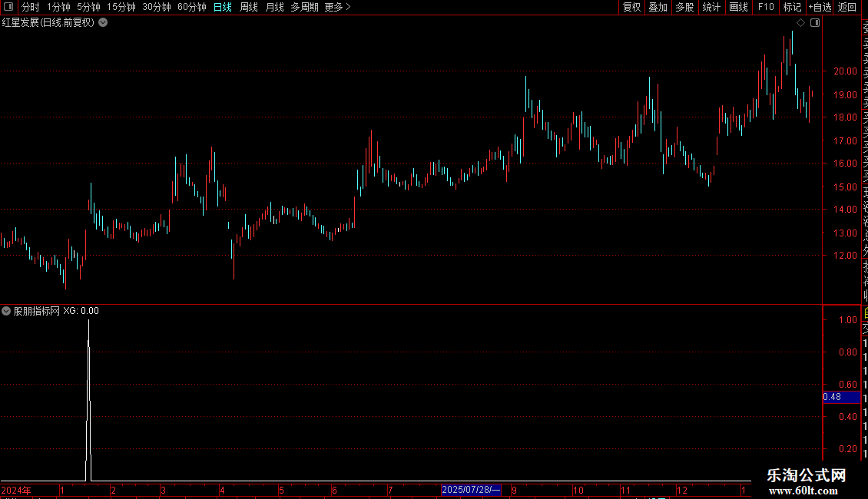Click the 0.20 indicator axis label

click(847, 448)
